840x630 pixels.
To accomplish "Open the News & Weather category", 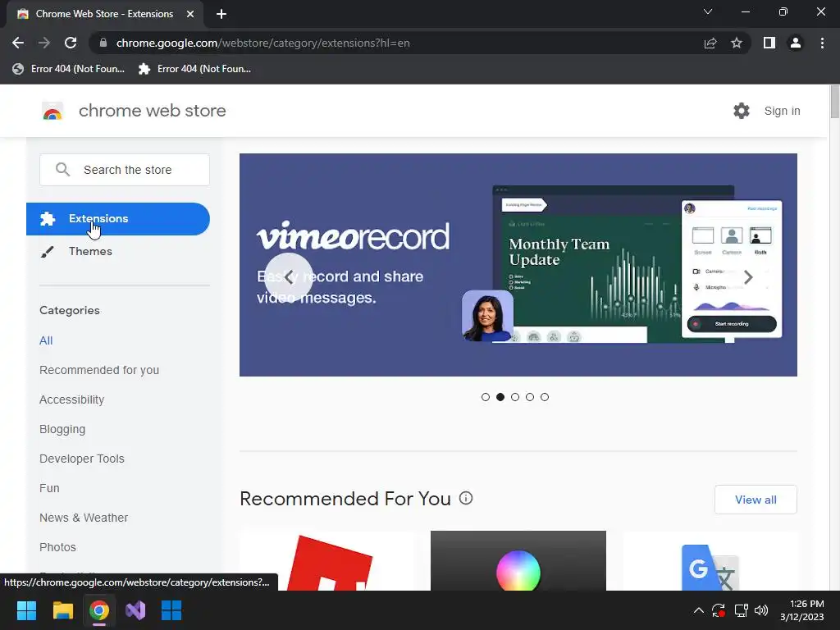I will (x=84, y=518).
